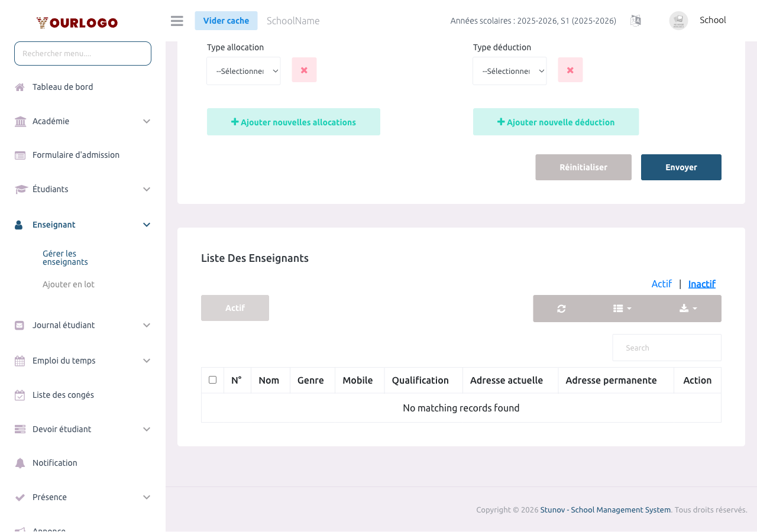Click Ajouter nouvelles allocations button
This screenshot has width=757, height=532.
293,122
